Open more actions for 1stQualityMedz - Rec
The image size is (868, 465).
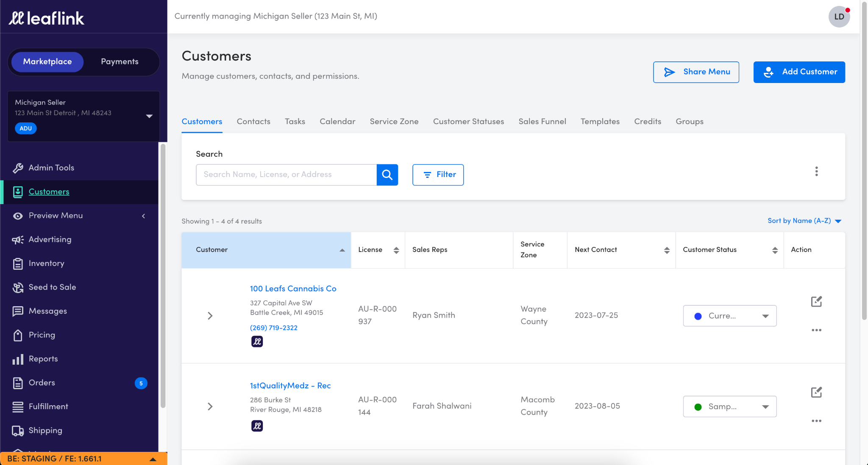pos(816,421)
